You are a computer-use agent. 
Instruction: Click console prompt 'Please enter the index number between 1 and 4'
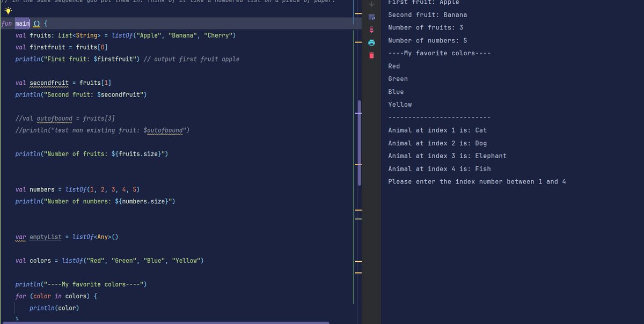pyautogui.click(x=477, y=182)
